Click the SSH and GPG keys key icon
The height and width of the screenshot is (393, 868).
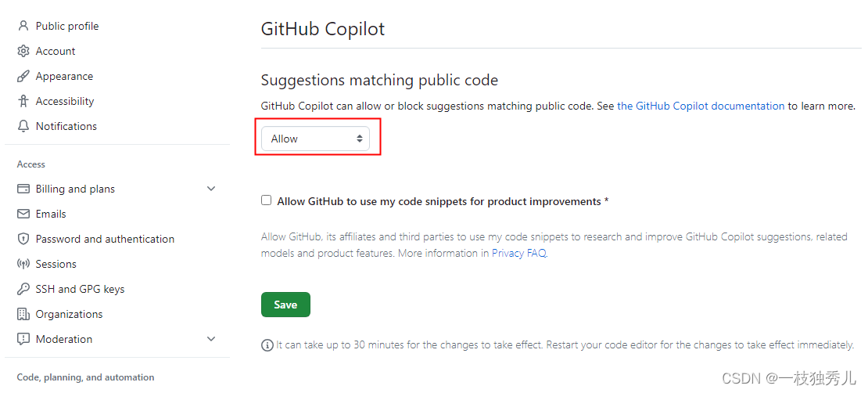23,289
